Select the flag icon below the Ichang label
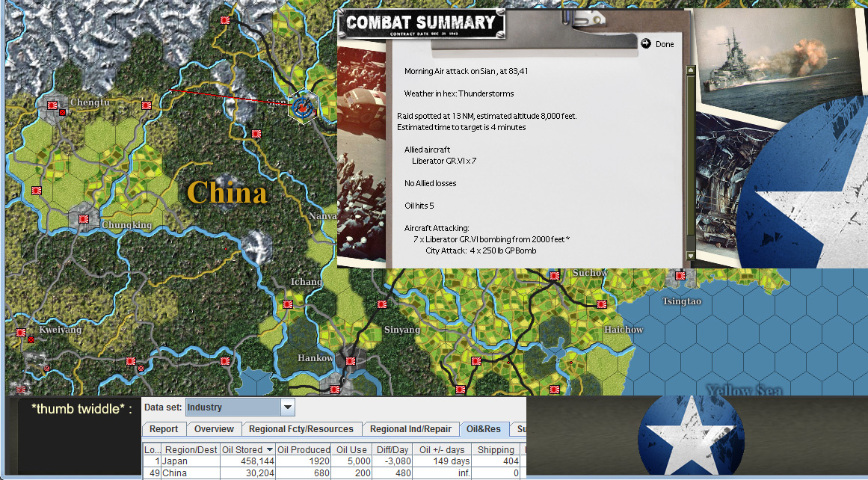The height and width of the screenshot is (480, 868). 288,304
